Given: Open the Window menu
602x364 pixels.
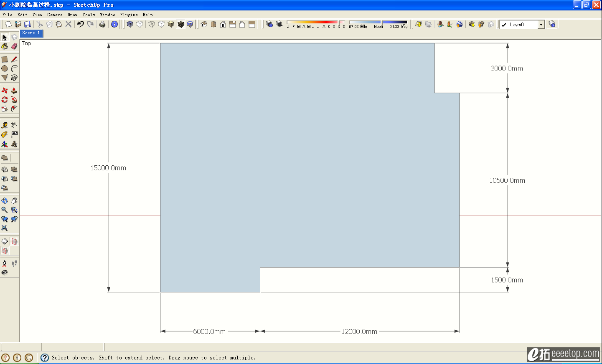Looking at the screenshot, I should click(107, 15).
